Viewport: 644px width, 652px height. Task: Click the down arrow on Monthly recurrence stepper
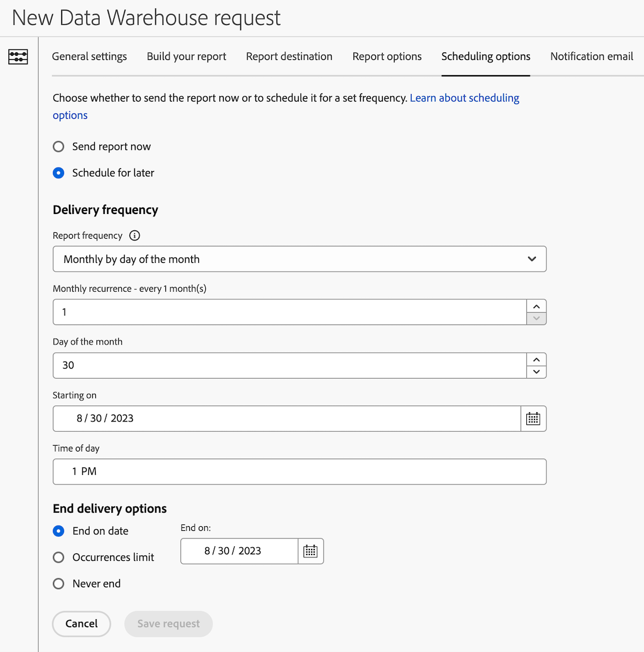click(536, 318)
